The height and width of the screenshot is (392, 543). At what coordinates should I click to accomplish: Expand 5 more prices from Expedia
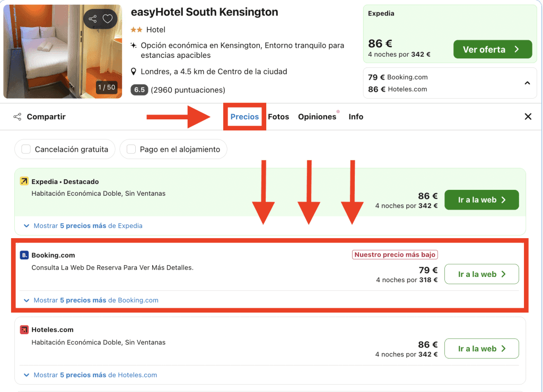click(83, 225)
